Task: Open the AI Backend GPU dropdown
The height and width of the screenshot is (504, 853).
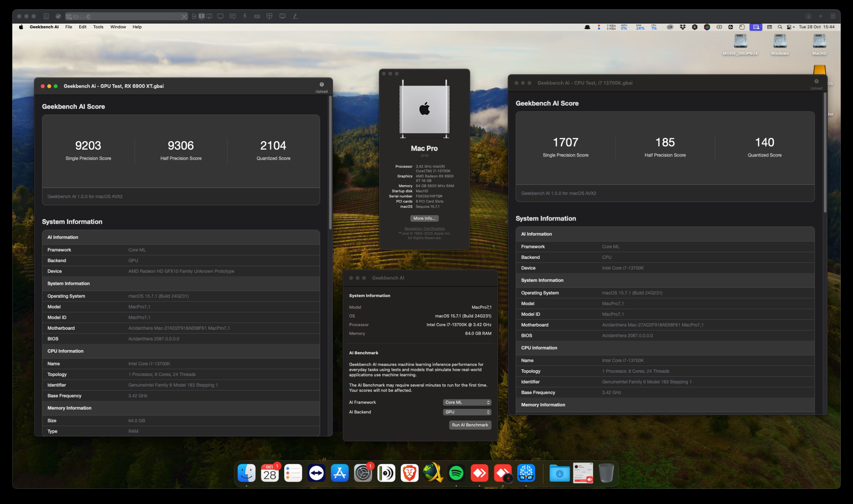Action: click(467, 412)
